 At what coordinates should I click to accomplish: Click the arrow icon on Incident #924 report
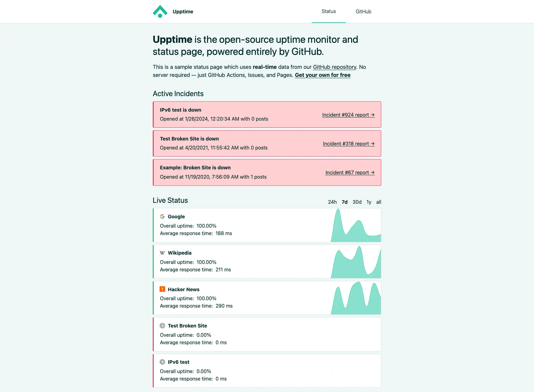(373, 115)
